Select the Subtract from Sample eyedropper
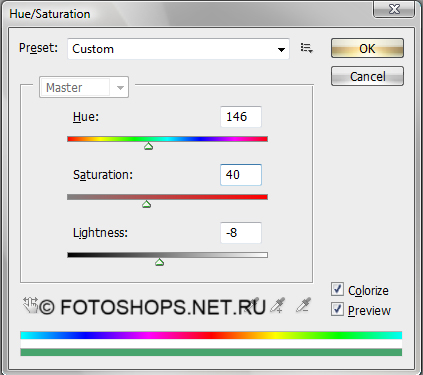This screenshot has width=423, height=375. [x=303, y=305]
